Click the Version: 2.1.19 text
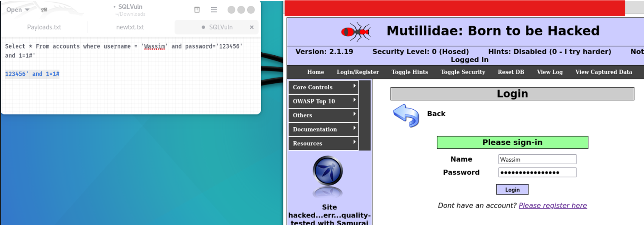Screen dimensions: 644x225 coord(324,51)
